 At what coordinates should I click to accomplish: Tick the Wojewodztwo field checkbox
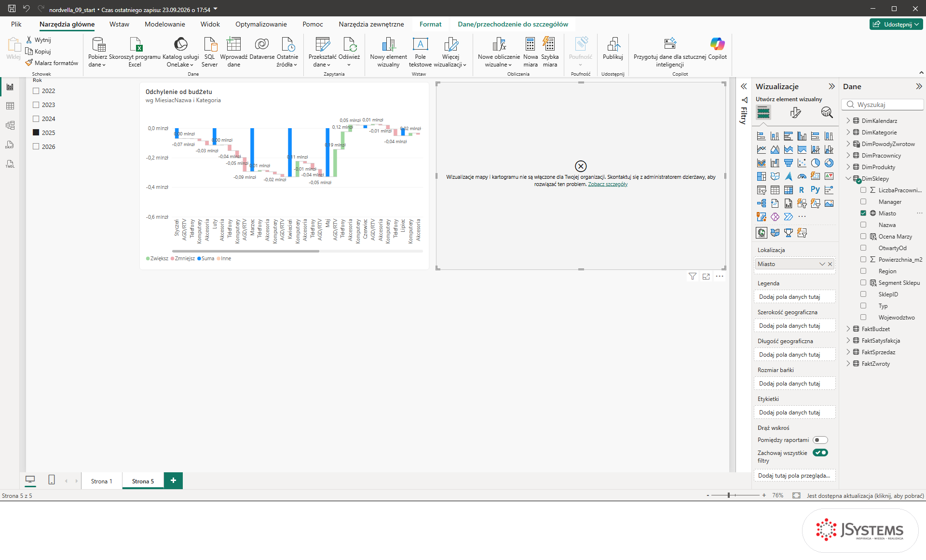point(863,317)
